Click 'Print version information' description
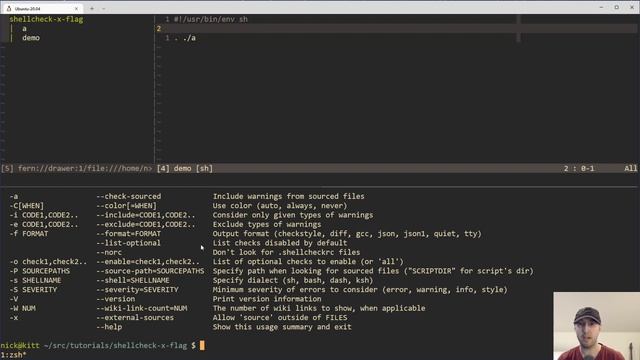 [x=267, y=299]
